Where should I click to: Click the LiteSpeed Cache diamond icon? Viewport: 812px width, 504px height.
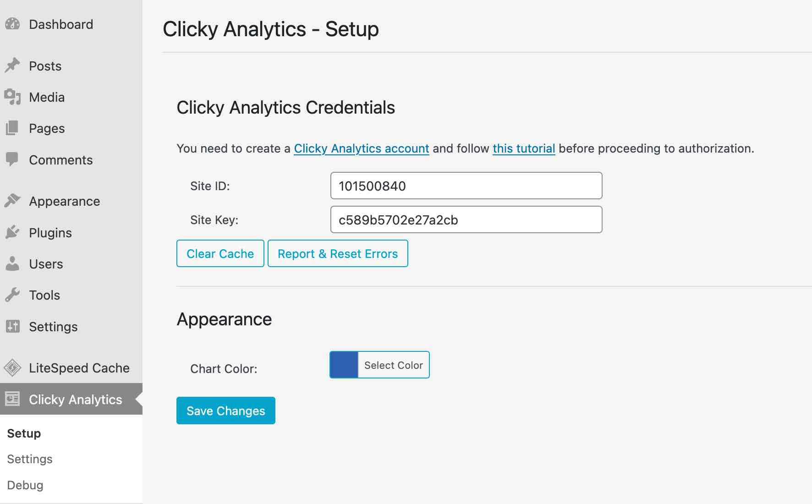click(12, 367)
